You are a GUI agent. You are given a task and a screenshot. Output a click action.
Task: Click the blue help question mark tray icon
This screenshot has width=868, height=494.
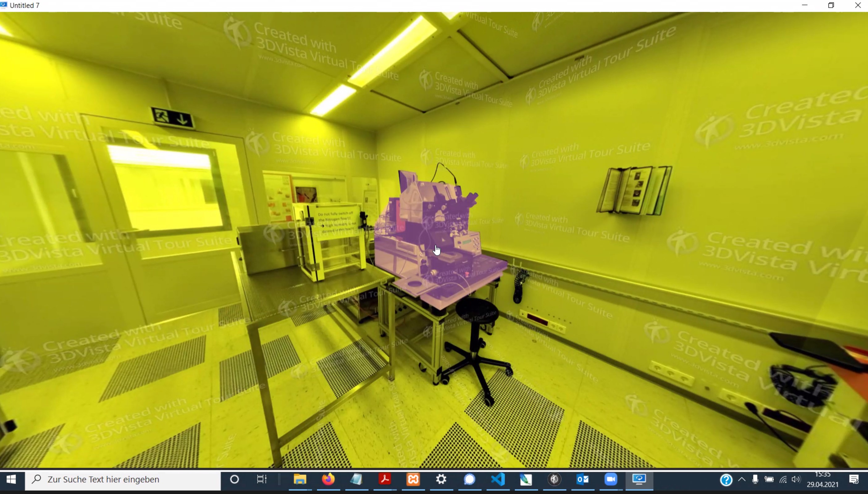pyautogui.click(x=726, y=480)
